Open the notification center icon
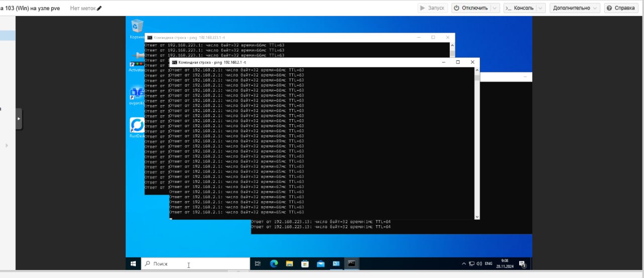Screen dimensions: 644x278 coord(522,264)
